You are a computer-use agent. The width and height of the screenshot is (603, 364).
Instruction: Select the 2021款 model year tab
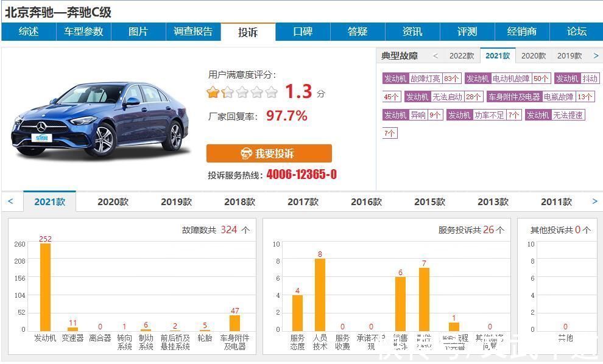(49, 202)
